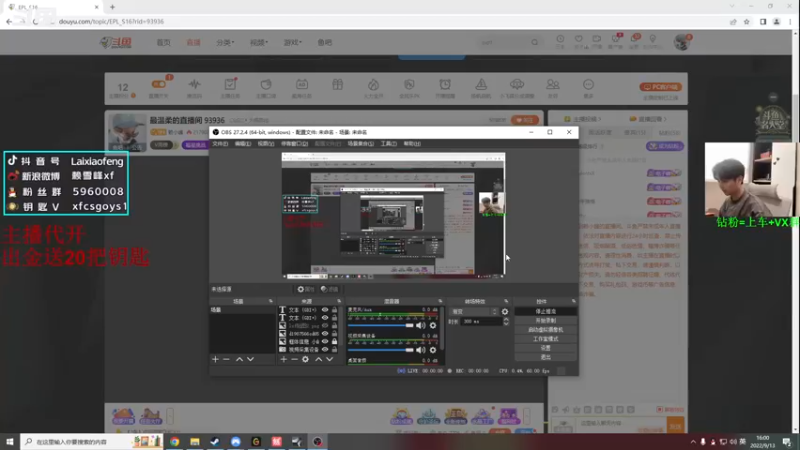Pop out the 转场特效 dock panel
Viewport: 800px width, 450px height.
pyautogui.click(x=506, y=302)
